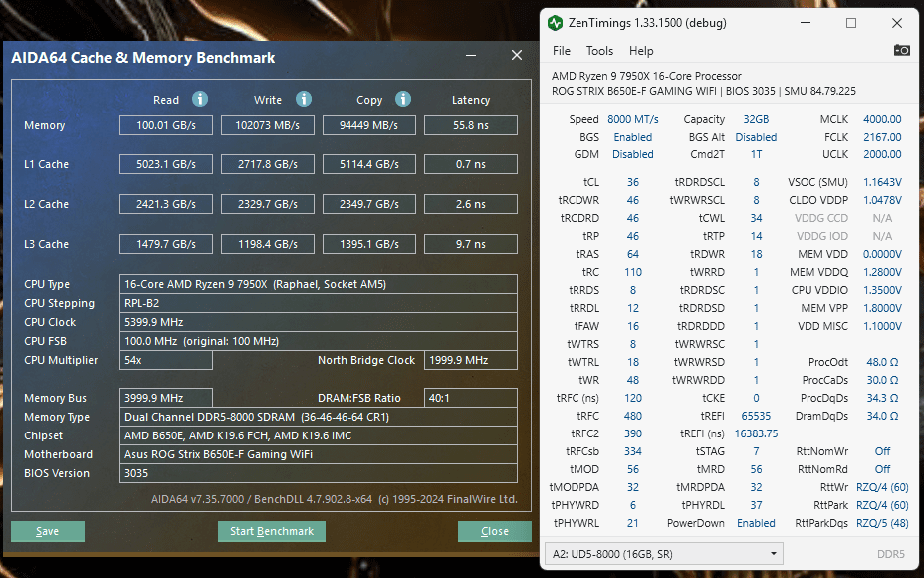Click the MCLK value 4000.00
This screenshot has height=578, width=924.
[882, 119]
